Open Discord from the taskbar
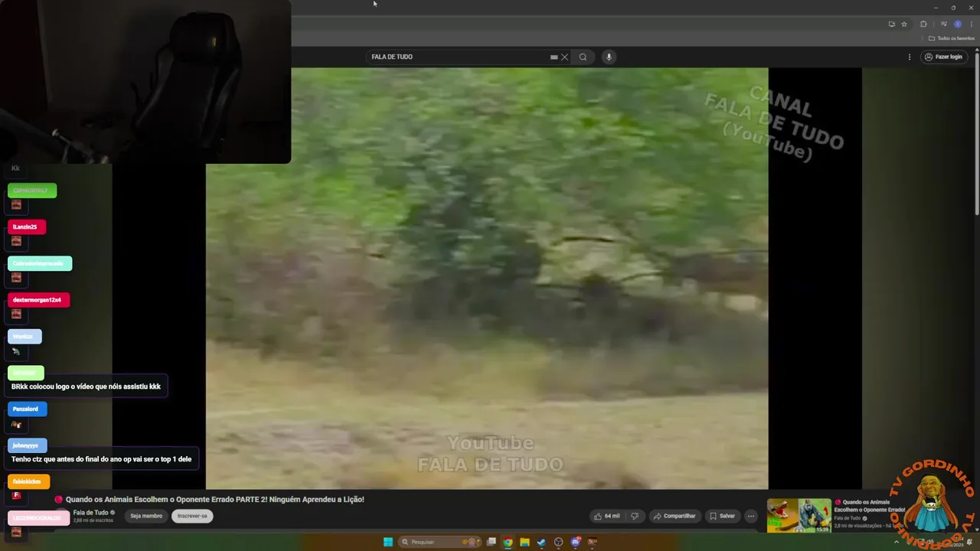Image resolution: width=980 pixels, height=551 pixels. pos(575,542)
